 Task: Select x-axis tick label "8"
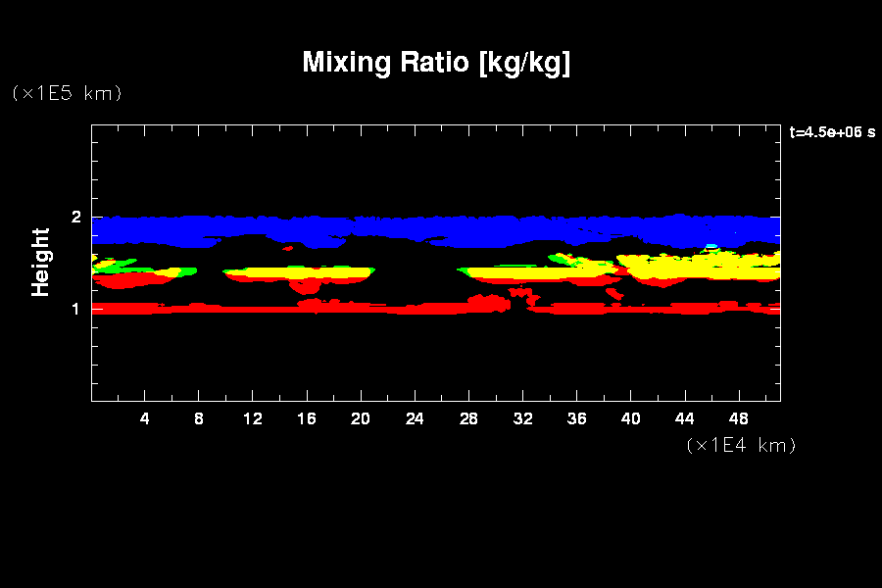point(199,419)
